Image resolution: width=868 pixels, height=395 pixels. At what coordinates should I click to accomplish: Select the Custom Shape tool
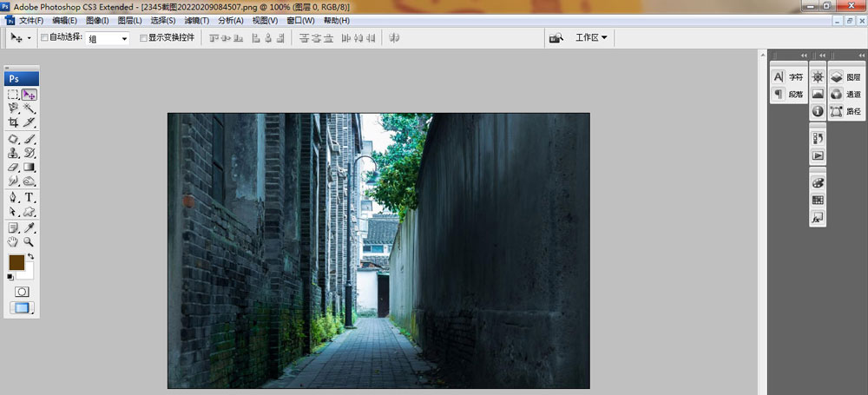(30, 212)
